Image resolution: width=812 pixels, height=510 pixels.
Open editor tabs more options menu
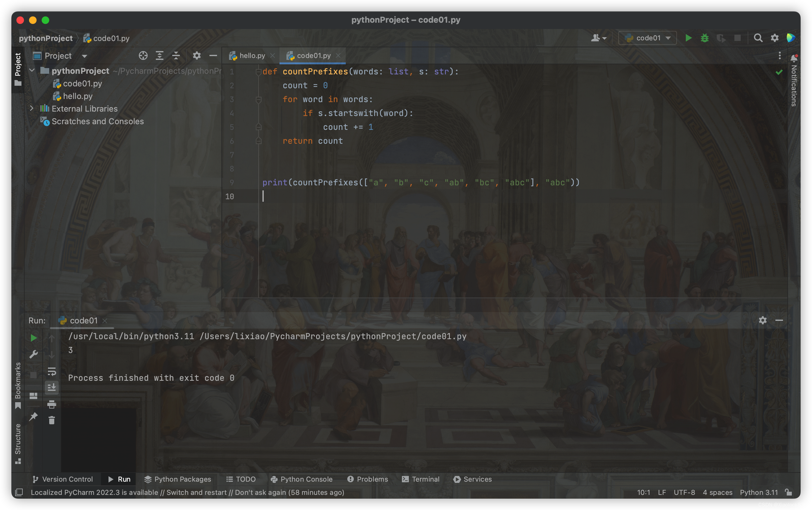(x=779, y=55)
